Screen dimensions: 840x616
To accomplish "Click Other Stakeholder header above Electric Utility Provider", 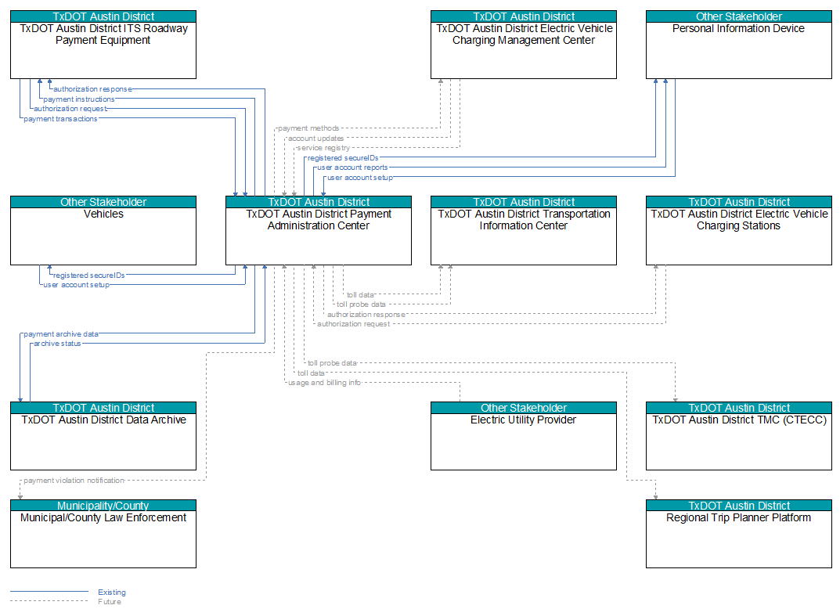I will tap(524, 408).
